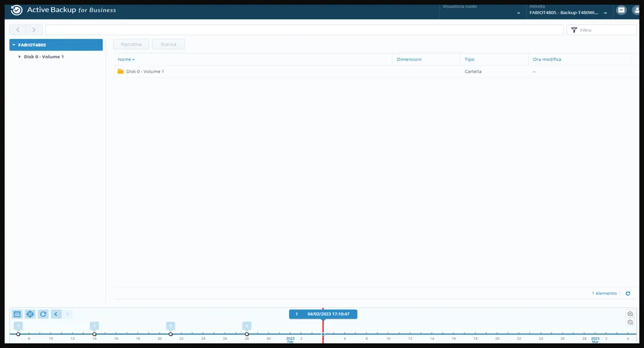The height and width of the screenshot is (348, 644).
Task: Open the calendar picker on the timeline toolbar
Action: click(18, 314)
